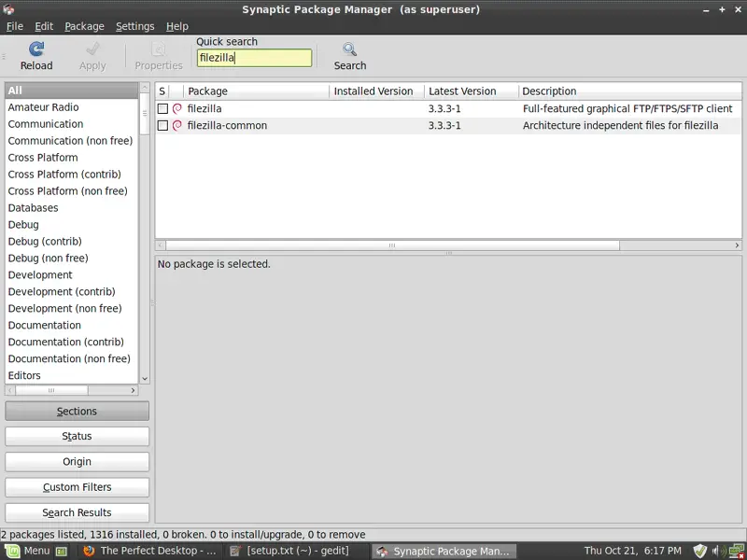
Task: Open the Package menu
Action: [84, 26]
